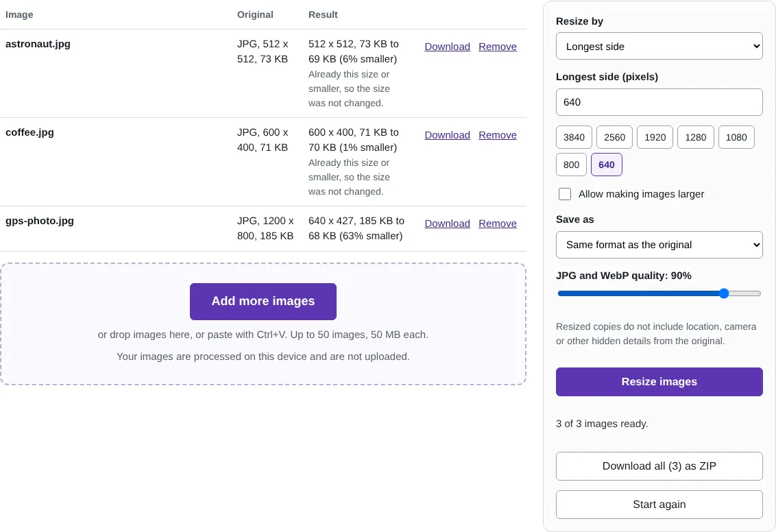Enable Allow making images larger
The width and height of the screenshot is (776, 532).
click(565, 194)
